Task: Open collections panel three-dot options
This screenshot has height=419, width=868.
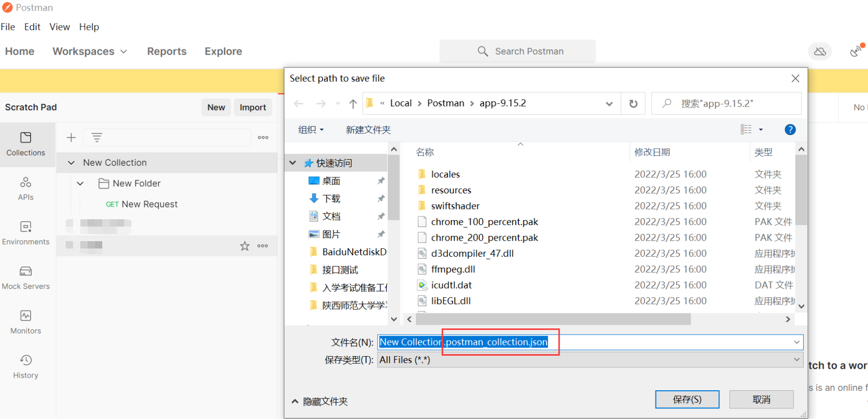Action: (x=263, y=137)
